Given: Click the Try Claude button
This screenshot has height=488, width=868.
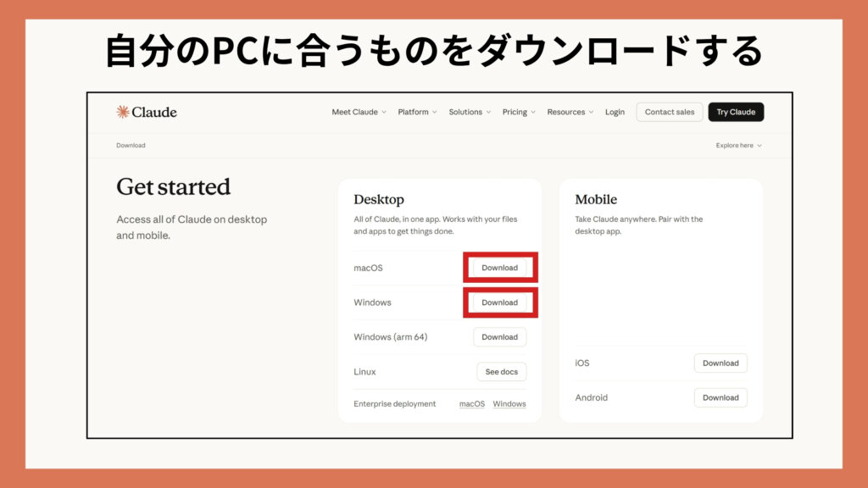Looking at the screenshot, I should (736, 112).
